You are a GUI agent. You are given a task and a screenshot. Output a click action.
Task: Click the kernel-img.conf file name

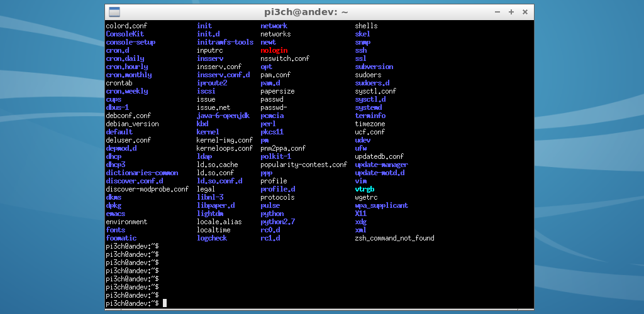click(225, 140)
